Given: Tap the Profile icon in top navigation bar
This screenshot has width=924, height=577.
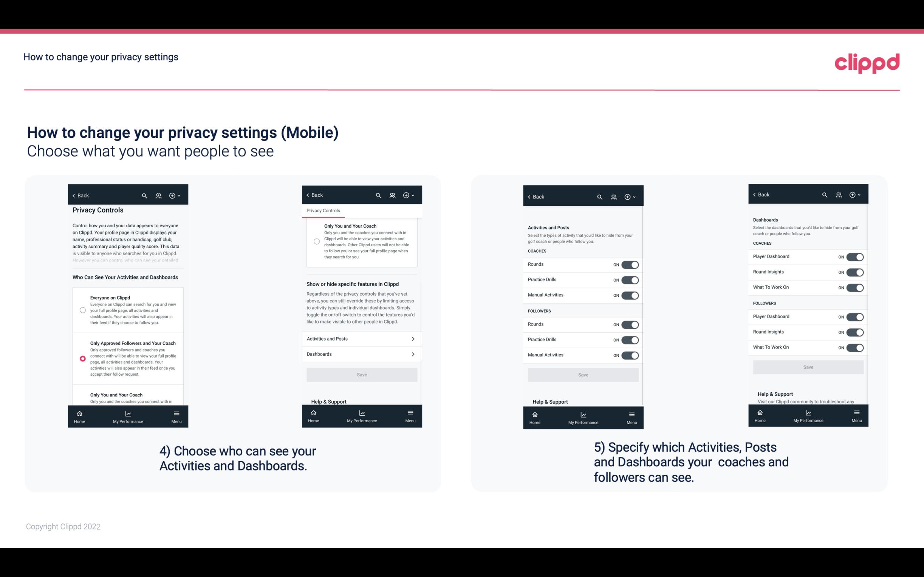Looking at the screenshot, I should [158, 196].
